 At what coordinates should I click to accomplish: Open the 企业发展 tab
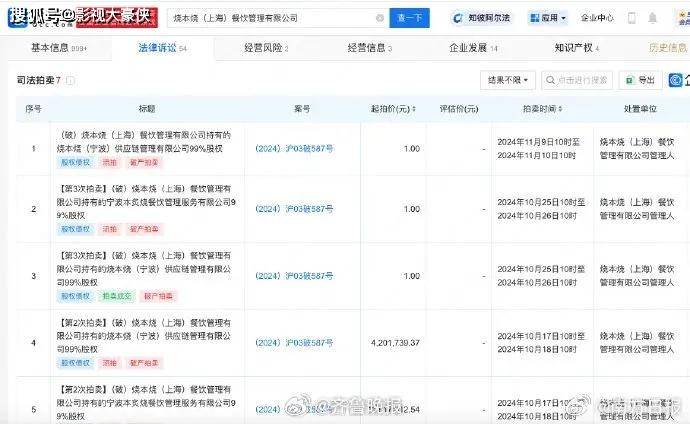pos(473,48)
